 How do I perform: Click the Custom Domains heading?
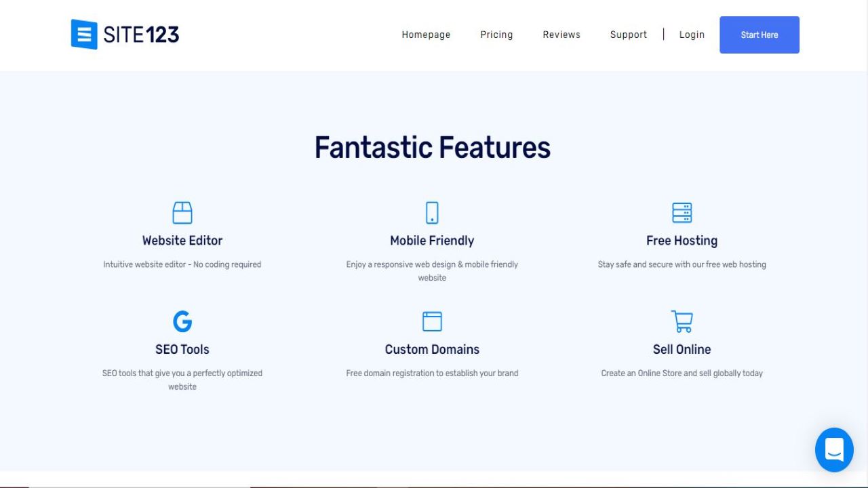pyautogui.click(x=432, y=349)
